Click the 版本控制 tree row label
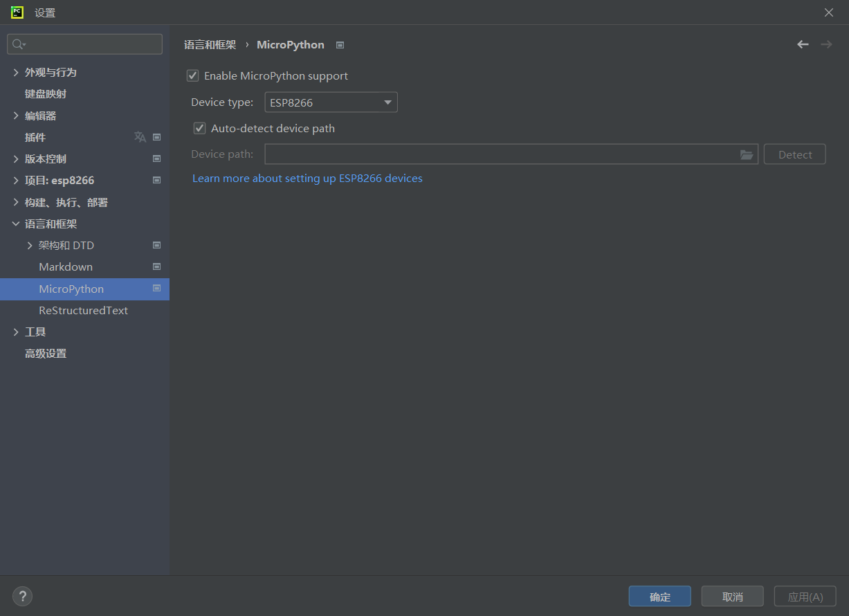The width and height of the screenshot is (849, 616). [46, 158]
